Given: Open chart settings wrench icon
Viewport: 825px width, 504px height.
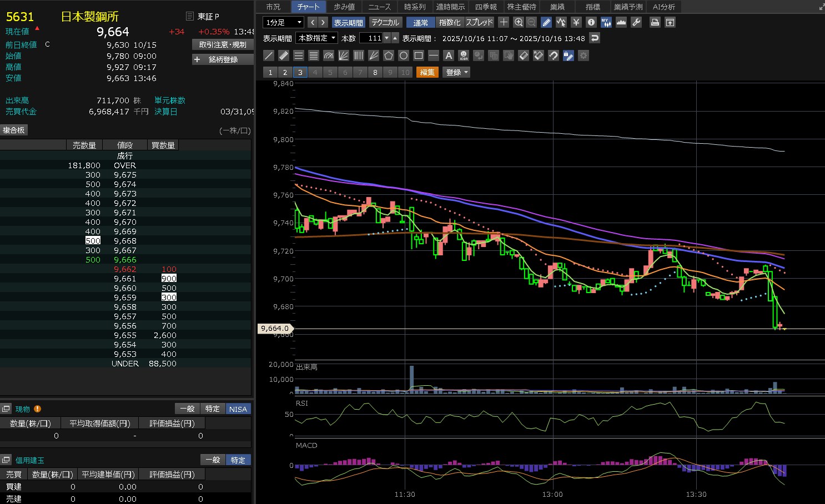Looking at the screenshot, I should pos(636,22).
